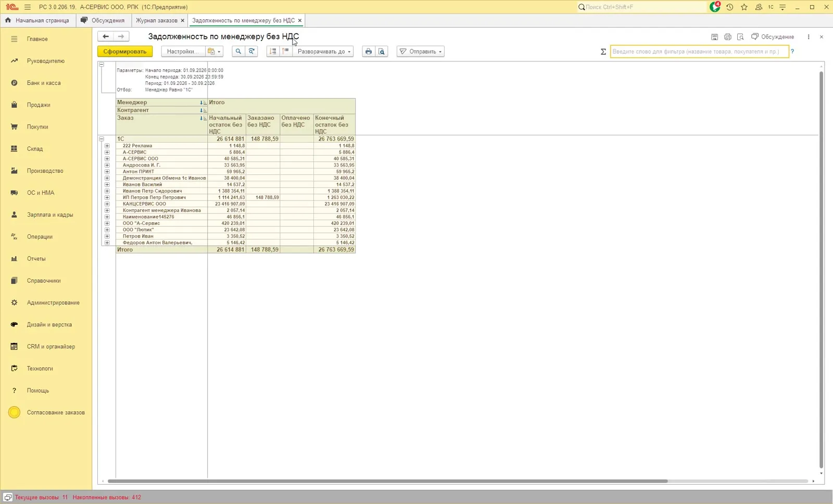Open notifications bell with badge 4

tap(715, 7)
